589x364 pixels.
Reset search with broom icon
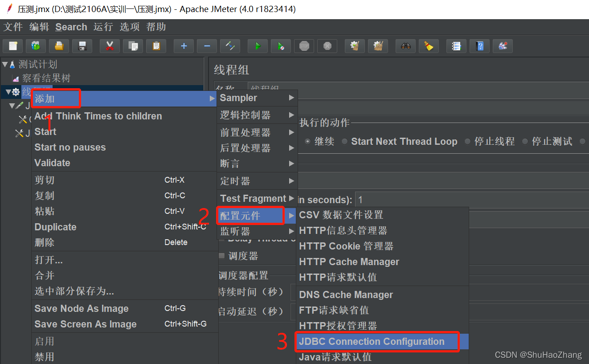coord(429,46)
